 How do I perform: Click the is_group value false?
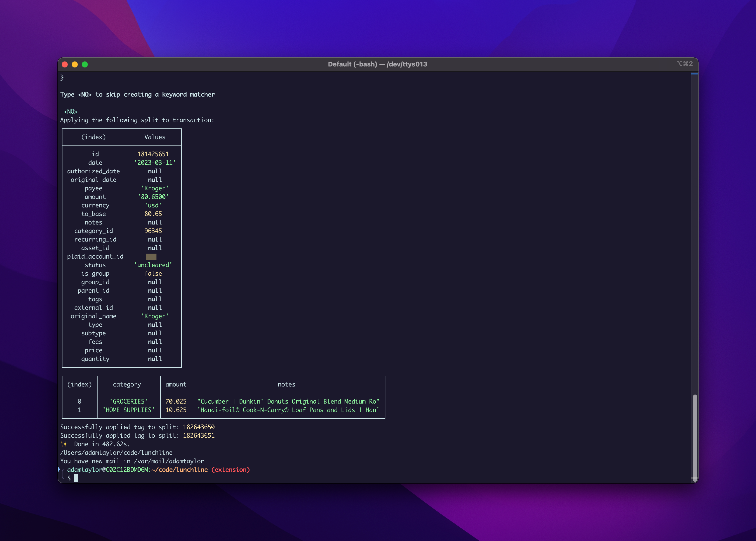click(x=153, y=273)
